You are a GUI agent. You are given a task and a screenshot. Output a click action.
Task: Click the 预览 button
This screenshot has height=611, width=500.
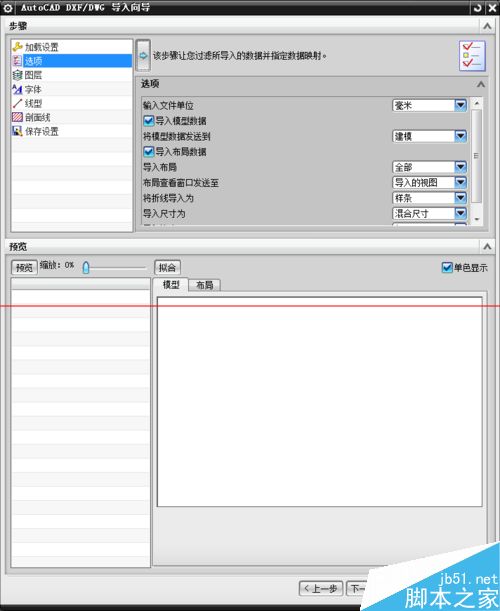point(24,268)
